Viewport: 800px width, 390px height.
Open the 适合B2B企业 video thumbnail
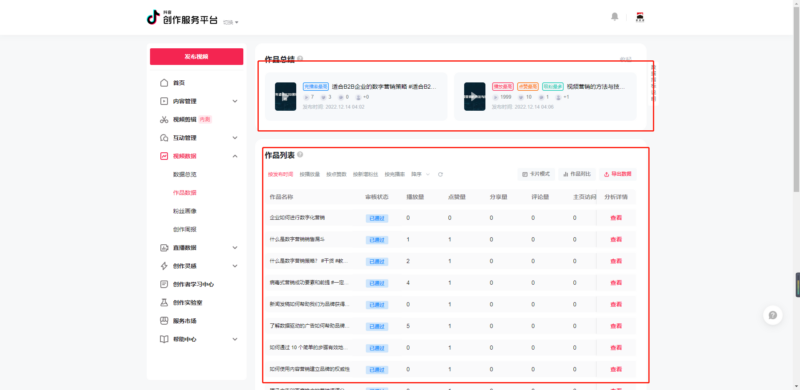285,96
